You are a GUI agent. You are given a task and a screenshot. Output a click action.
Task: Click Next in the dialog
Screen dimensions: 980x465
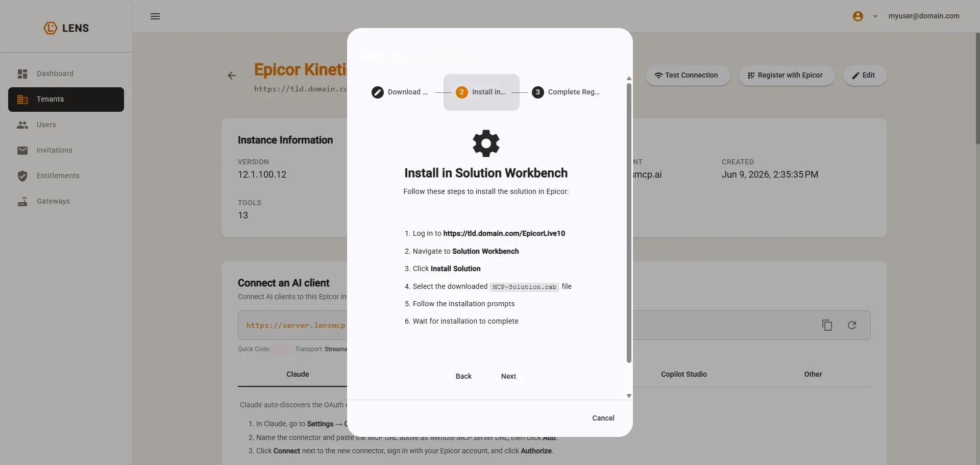pos(508,377)
